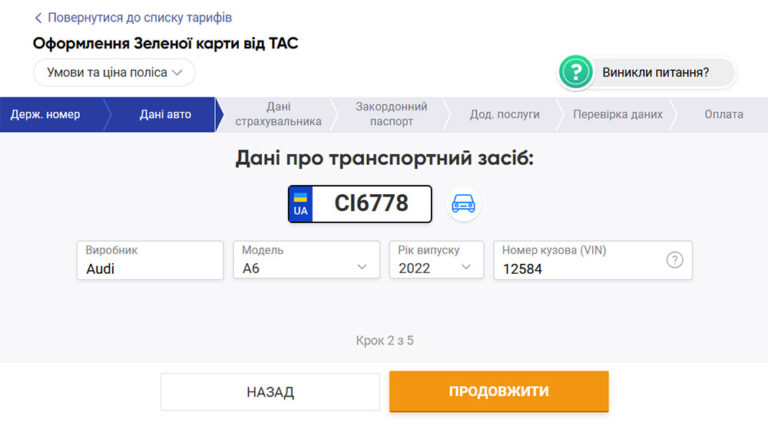Click the НАЗАД button
Viewport: 768px width, 425px height.
point(270,392)
